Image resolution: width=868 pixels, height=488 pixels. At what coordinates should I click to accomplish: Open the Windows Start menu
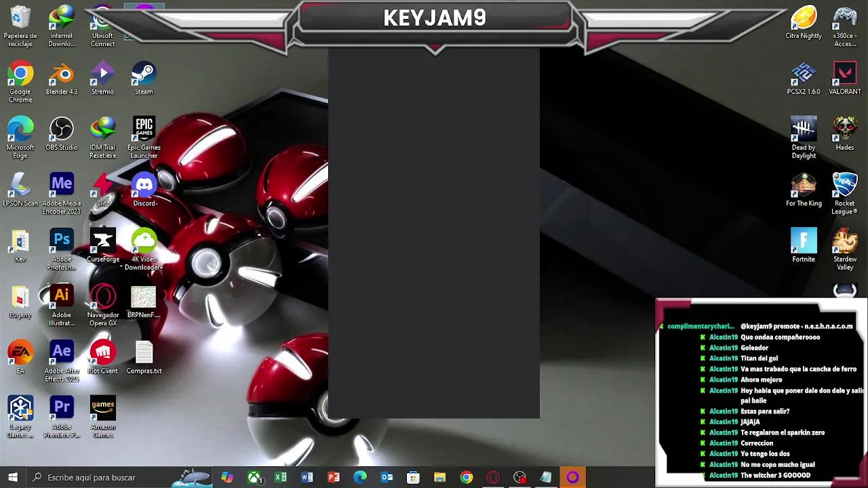(13, 477)
